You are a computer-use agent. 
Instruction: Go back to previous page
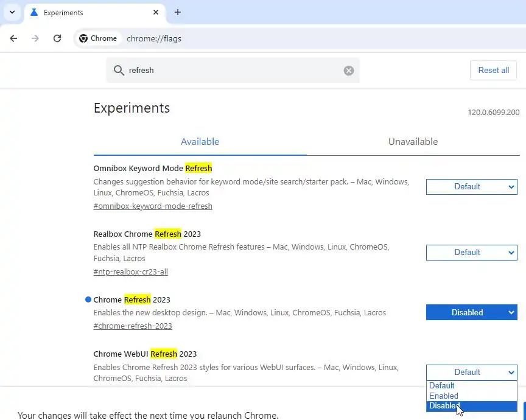pyautogui.click(x=13, y=38)
